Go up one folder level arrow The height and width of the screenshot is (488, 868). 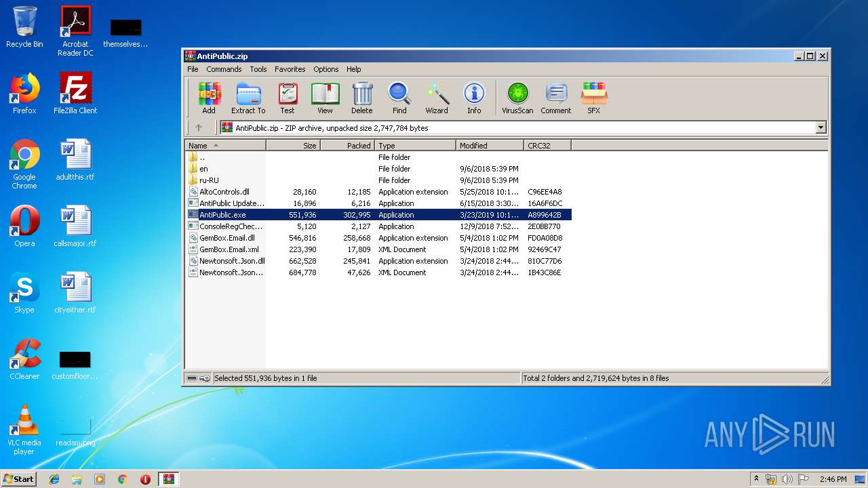click(x=199, y=127)
